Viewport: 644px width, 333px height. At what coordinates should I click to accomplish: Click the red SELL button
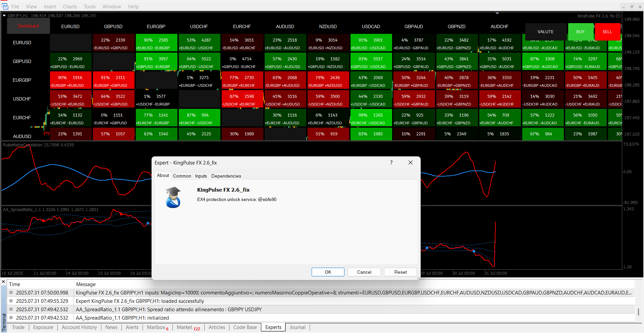(607, 32)
